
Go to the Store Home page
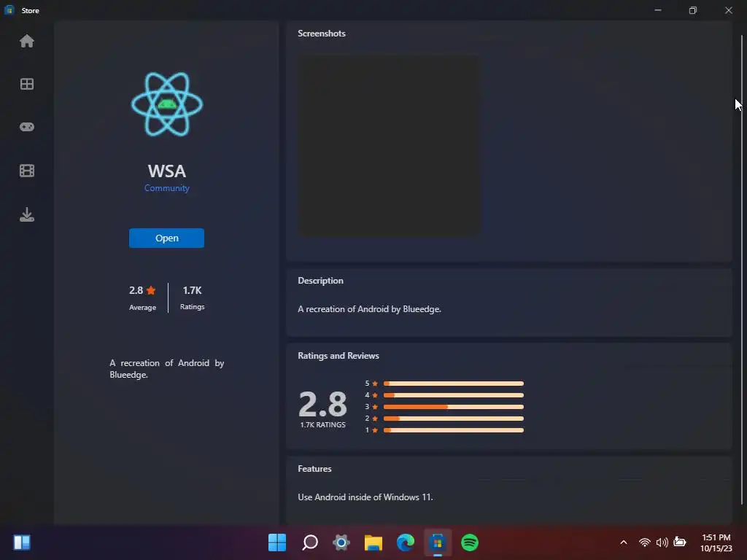pos(27,41)
